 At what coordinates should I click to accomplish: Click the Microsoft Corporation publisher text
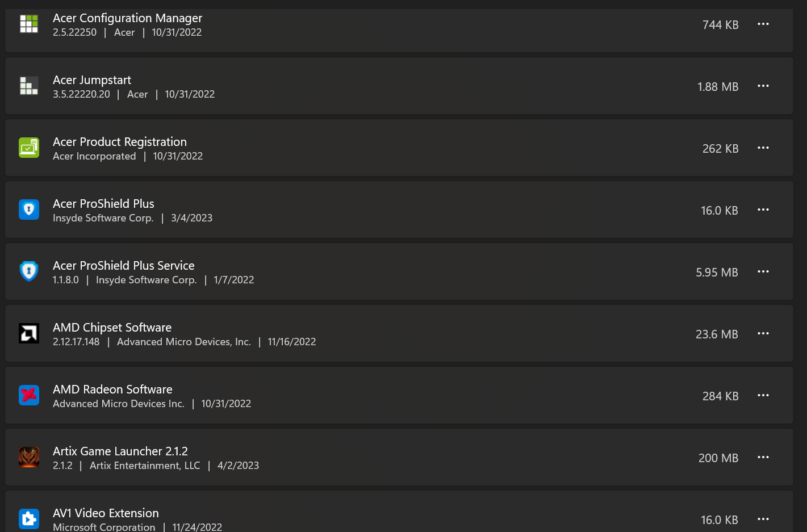(x=104, y=527)
